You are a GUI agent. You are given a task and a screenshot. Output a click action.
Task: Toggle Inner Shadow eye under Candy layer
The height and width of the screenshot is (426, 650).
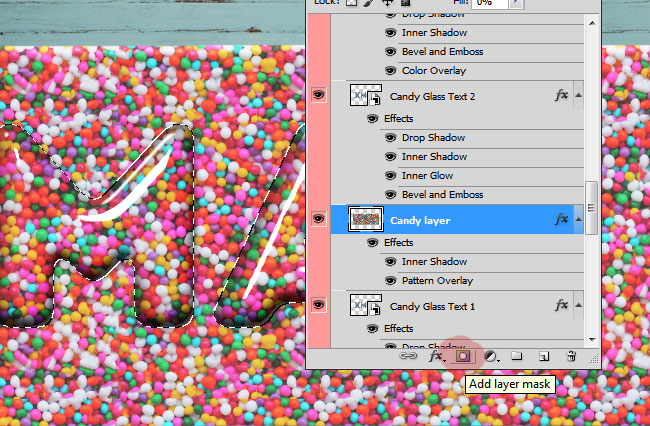point(390,262)
